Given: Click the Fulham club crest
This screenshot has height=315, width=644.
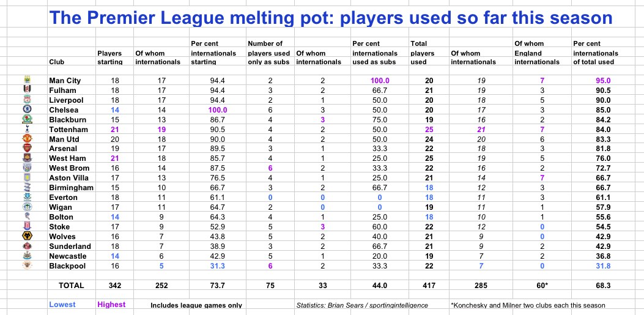Looking at the screenshot, I should tap(27, 89).
